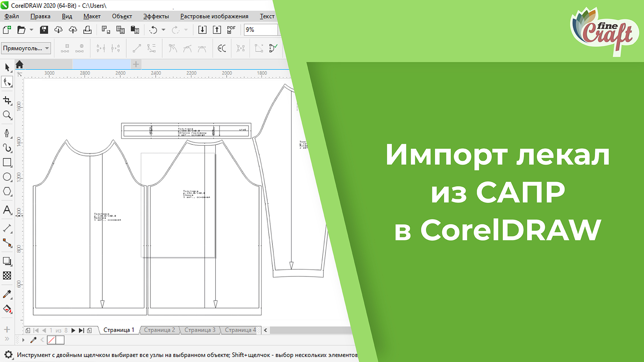644x362 pixels.
Task: Switch to Страница 2 tab
Action: pyautogui.click(x=160, y=330)
